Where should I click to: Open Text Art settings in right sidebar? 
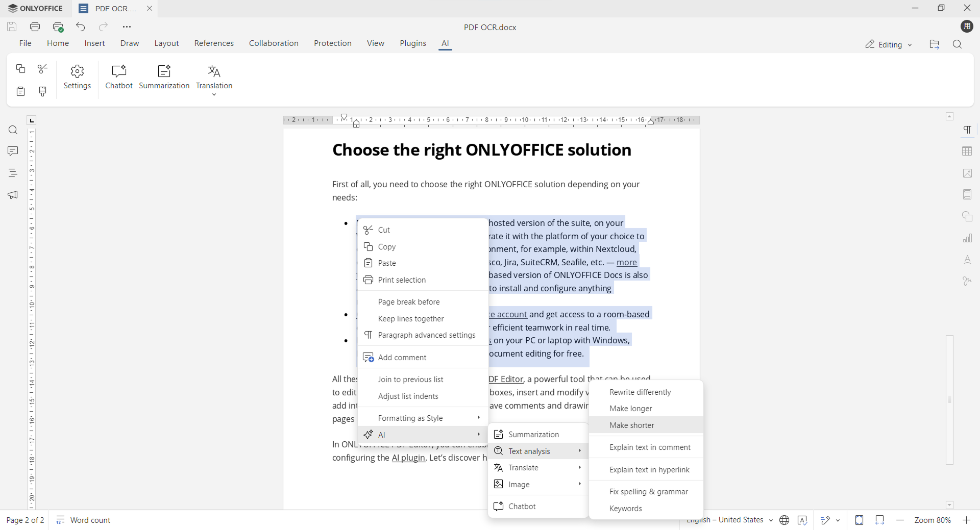coord(967,260)
